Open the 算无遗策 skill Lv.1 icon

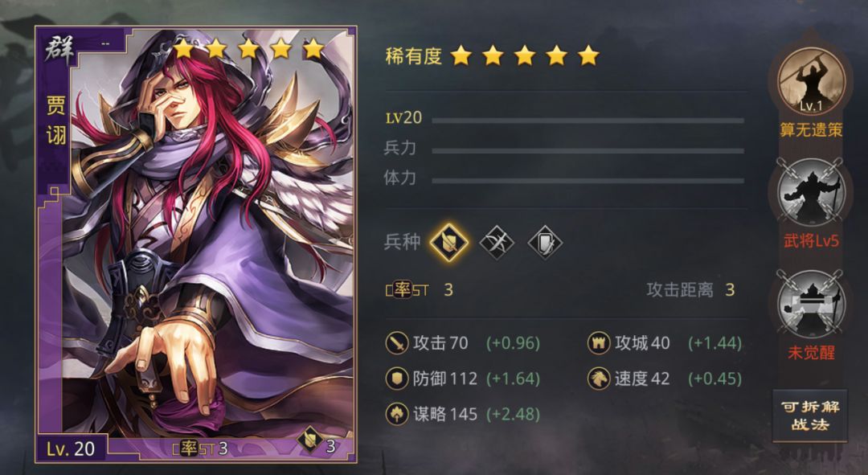[812, 82]
